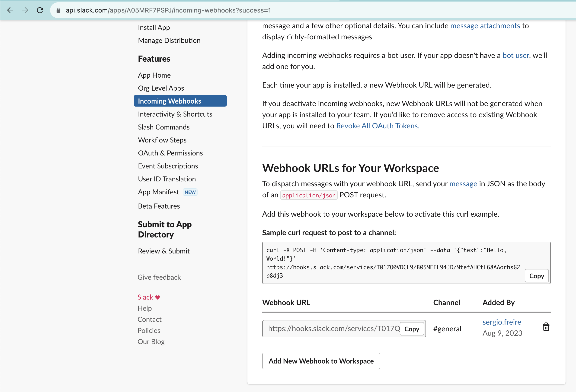Click the Features sidebar heading
The width and height of the screenshot is (576, 392).
[x=154, y=59]
